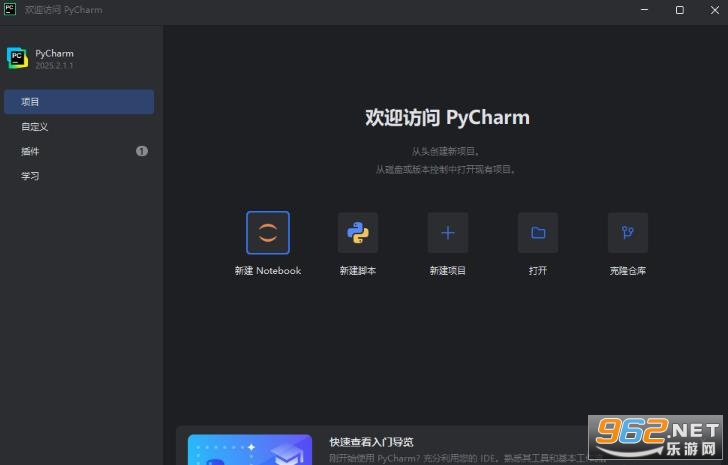Image resolution: width=728 pixels, height=465 pixels.
Task: Go to the Learn (学习) tab
Action: pyautogui.click(x=79, y=176)
